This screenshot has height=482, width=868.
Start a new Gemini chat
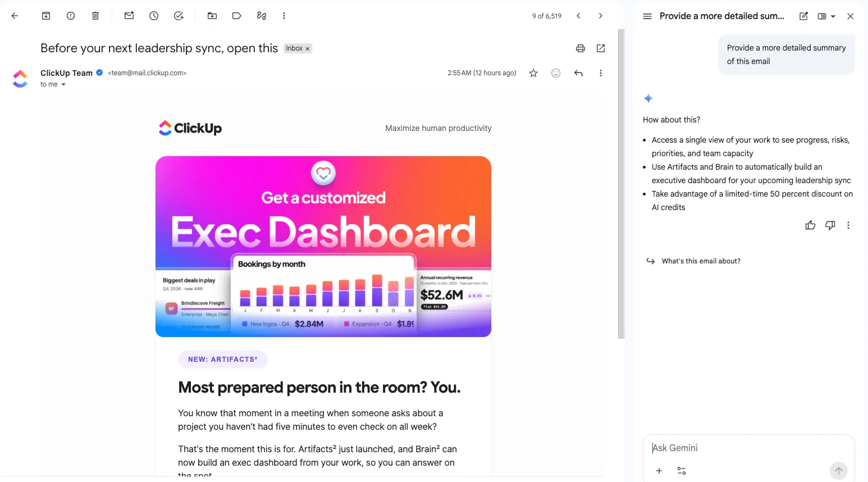804,16
